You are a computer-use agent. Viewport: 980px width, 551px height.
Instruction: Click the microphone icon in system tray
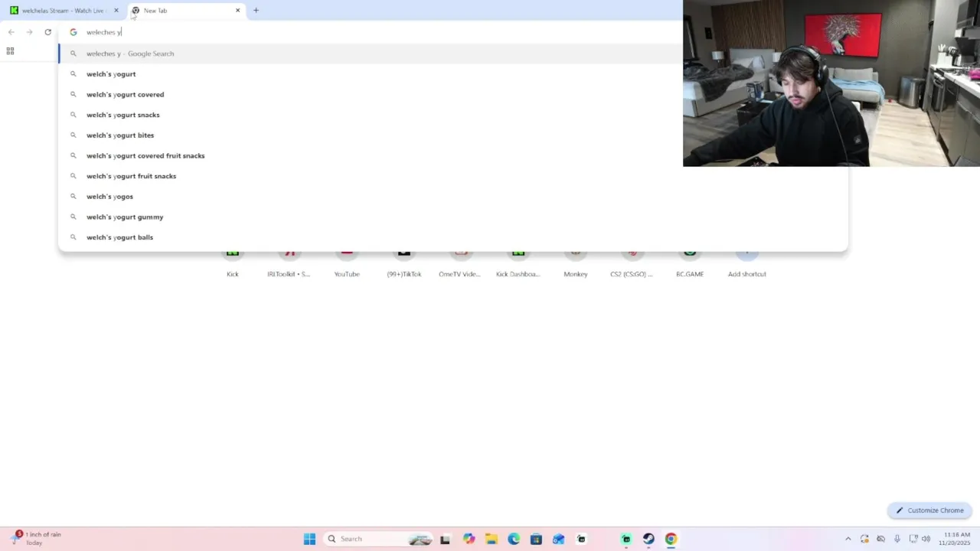pyautogui.click(x=897, y=539)
